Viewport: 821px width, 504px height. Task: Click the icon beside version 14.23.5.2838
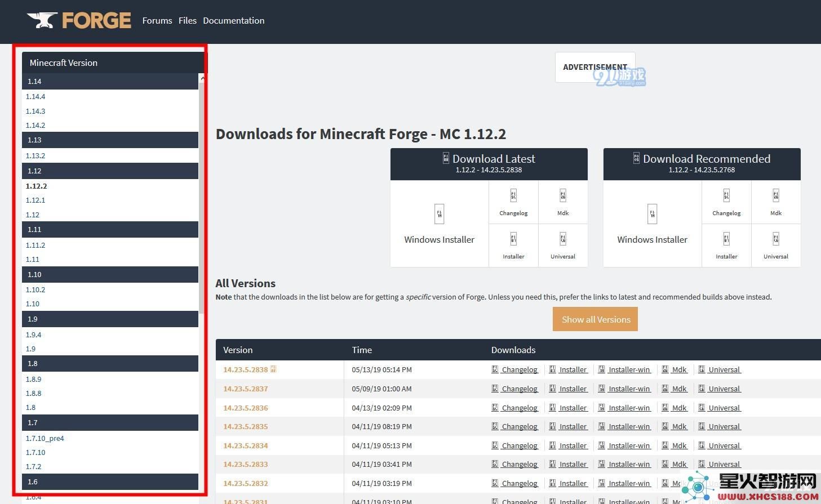pyautogui.click(x=273, y=369)
